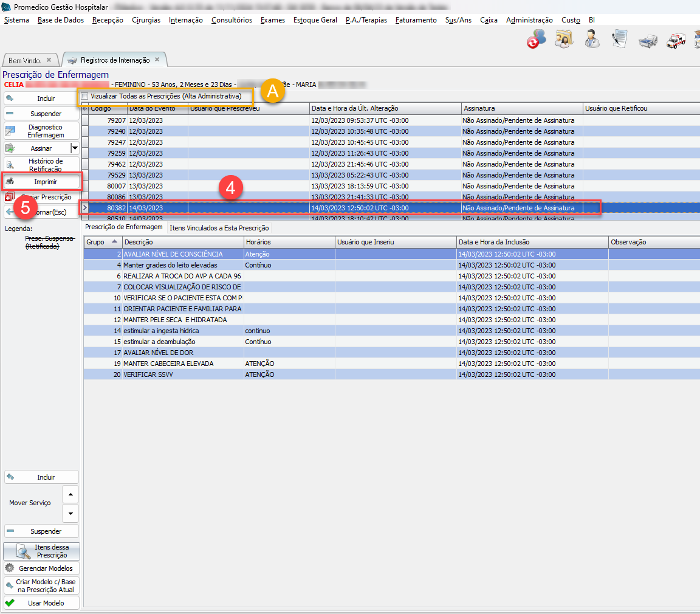Image resolution: width=700 pixels, height=614 pixels.
Task: Click the doctor icon in top toolbar
Action: pos(591,40)
